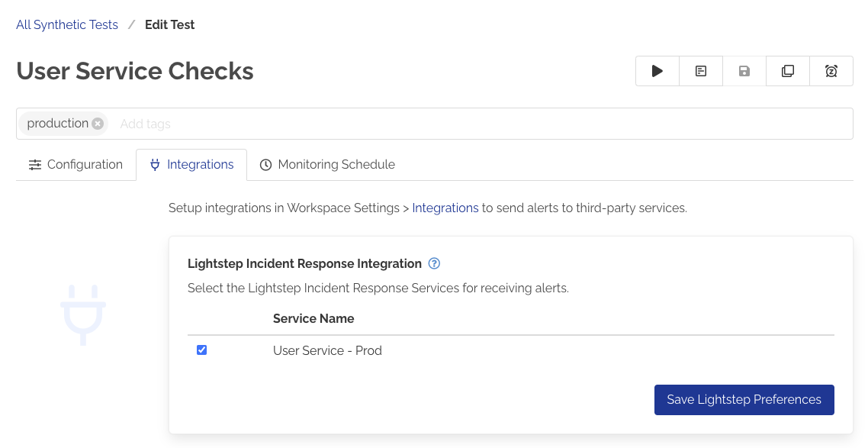The width and height of the screenshot is (868, 448).
Task: Open help via the question mark icon
Action: click(x=433, y=263)
